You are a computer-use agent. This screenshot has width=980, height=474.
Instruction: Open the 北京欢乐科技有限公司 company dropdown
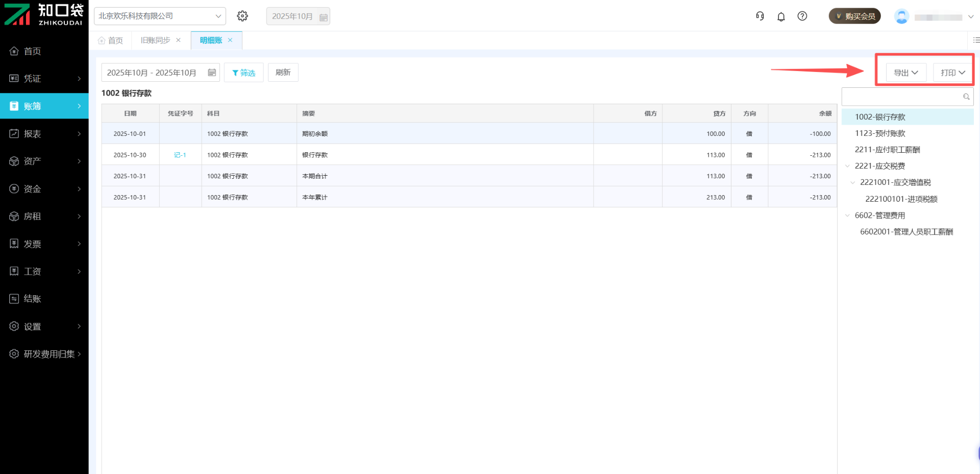160,16
